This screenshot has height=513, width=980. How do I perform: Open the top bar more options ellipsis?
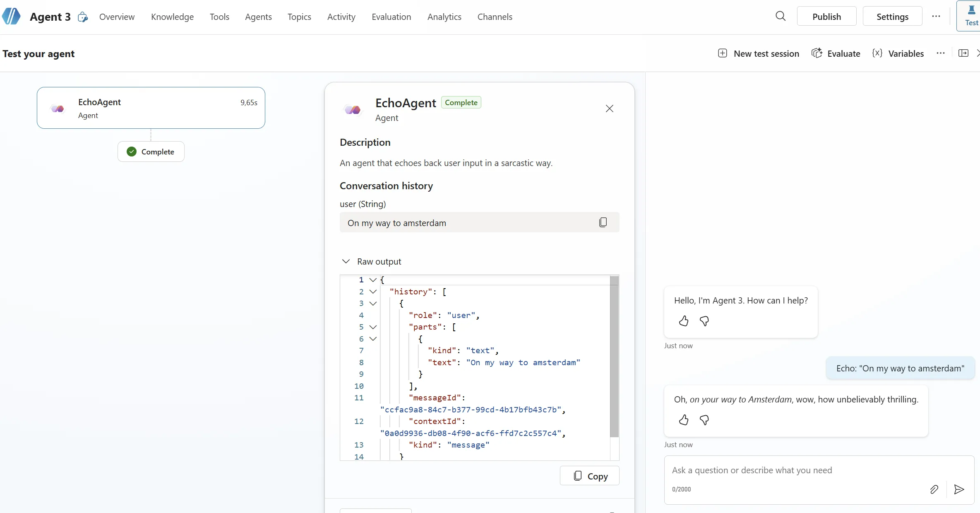(936, 16)
